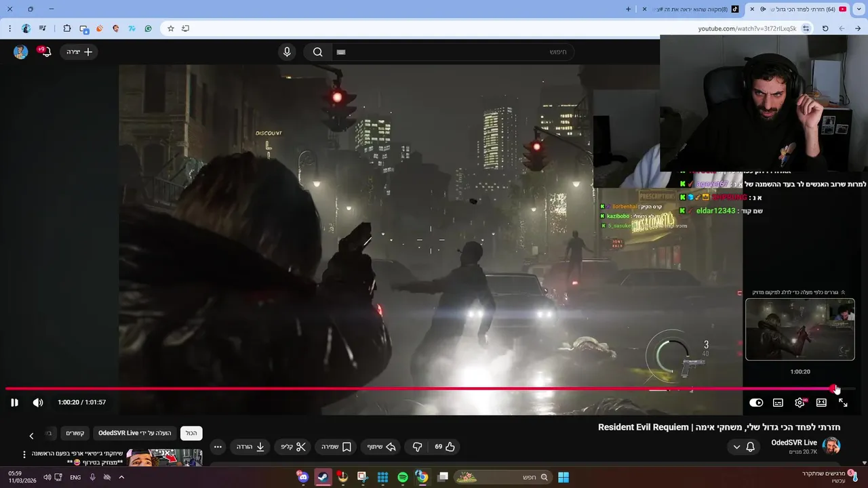Close the TikTok tab

click(644, 9)
